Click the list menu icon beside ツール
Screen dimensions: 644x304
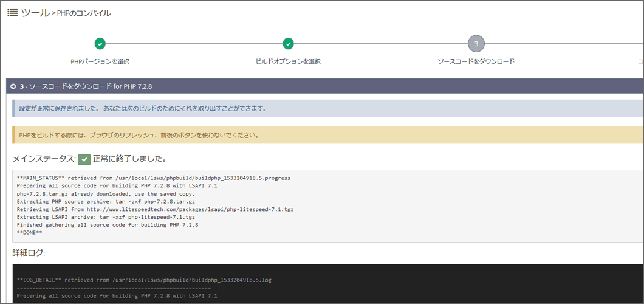tap(12, 12)
